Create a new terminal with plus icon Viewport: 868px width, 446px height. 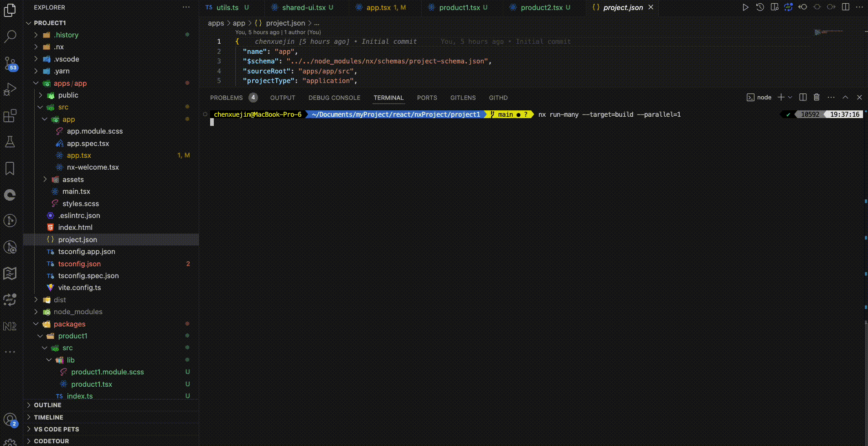click(x=781, y=97)
